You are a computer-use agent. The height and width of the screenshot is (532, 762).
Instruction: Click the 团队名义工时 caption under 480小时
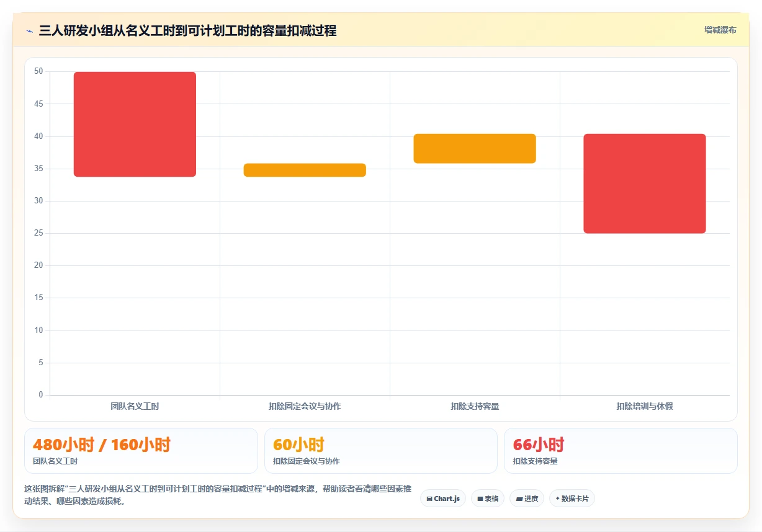(55, 461)
